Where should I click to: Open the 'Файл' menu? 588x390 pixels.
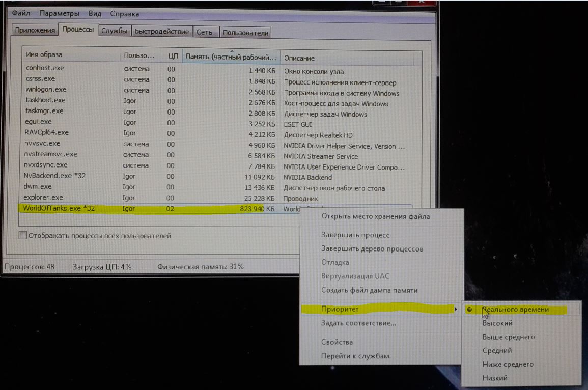tap(20, 14)
